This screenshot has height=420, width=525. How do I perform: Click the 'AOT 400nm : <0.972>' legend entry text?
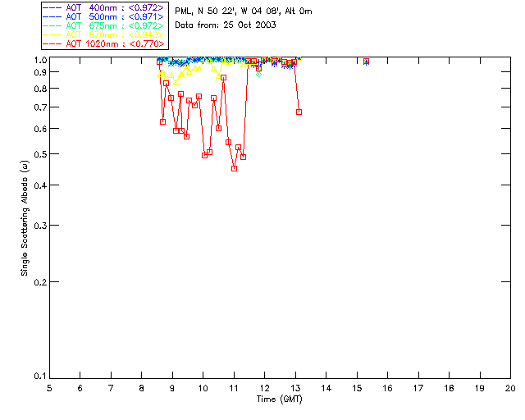(x=115, y=7)
